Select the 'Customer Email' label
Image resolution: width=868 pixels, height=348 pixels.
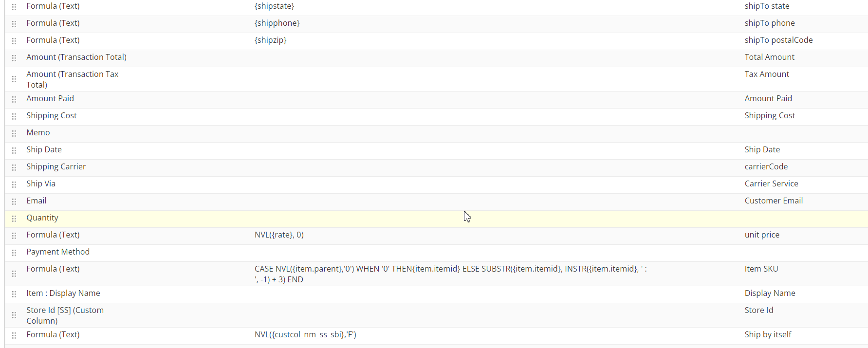pyautogui.click(x=774, y=201)
